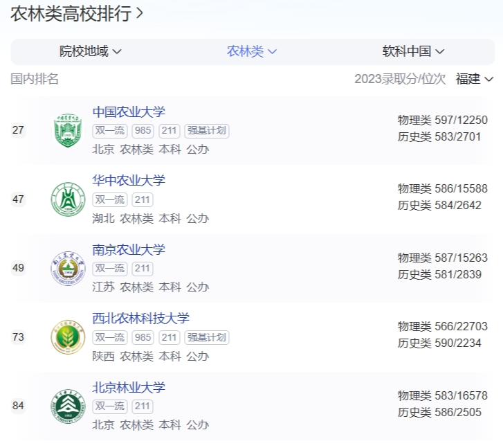Click 双一流 tag of 中国农业大学
Screen dimensions: 503x448
pyautogui.click(x=110, y=131)
